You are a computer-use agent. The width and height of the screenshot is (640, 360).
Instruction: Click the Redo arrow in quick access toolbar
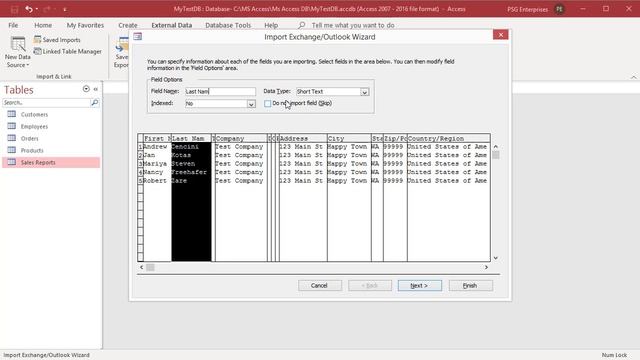47,9
